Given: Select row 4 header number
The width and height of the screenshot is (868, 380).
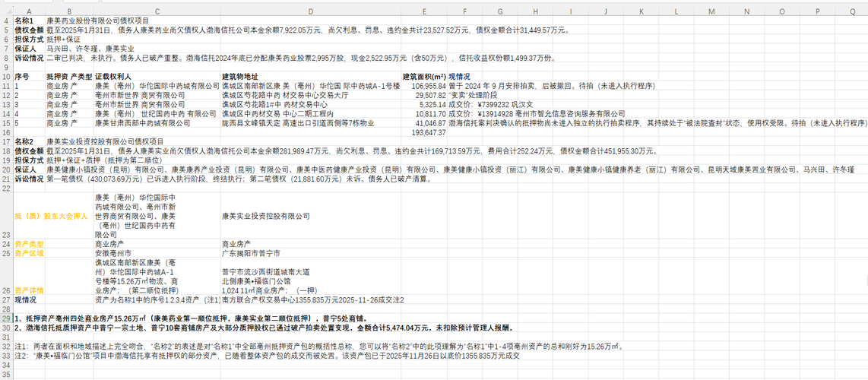Looking at the screenshot, I should pyautogui.click(x=7, y=21).
